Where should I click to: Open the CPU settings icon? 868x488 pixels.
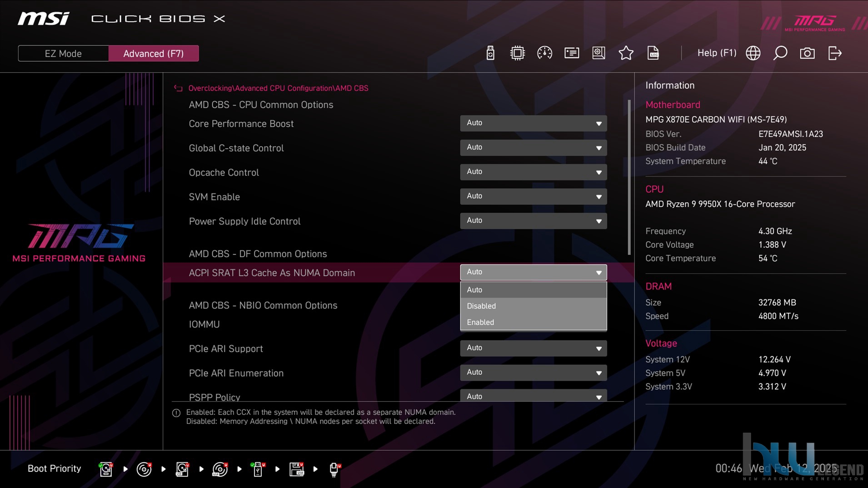tap(517, 53)
